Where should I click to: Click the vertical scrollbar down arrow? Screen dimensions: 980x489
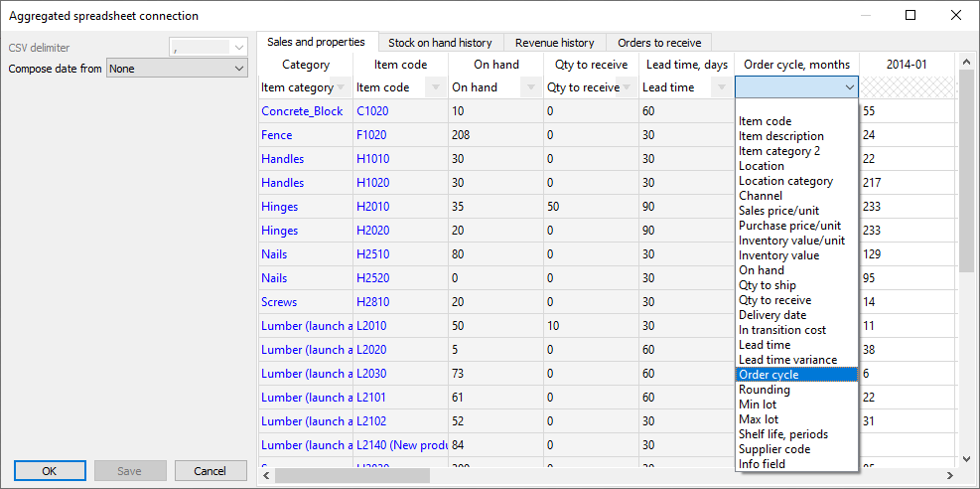click(967, 458)
